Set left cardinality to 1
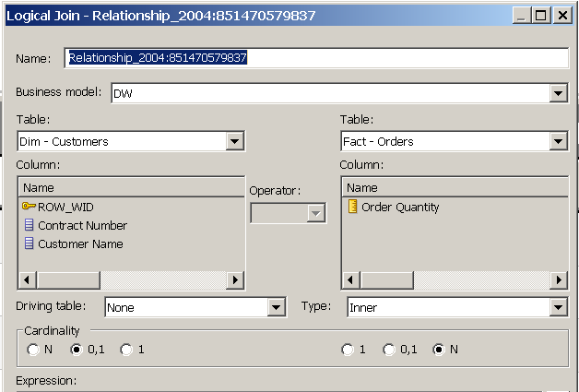 click(126, 350)
